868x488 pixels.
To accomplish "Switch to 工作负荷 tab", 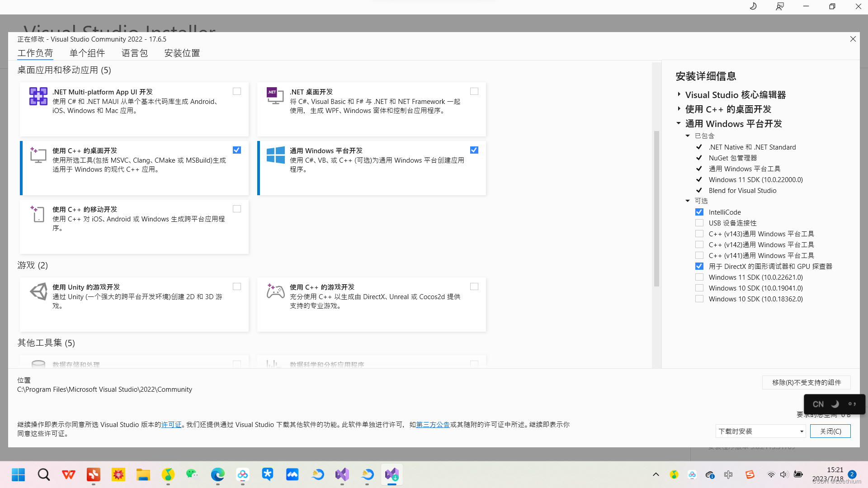I will [35, 53].
